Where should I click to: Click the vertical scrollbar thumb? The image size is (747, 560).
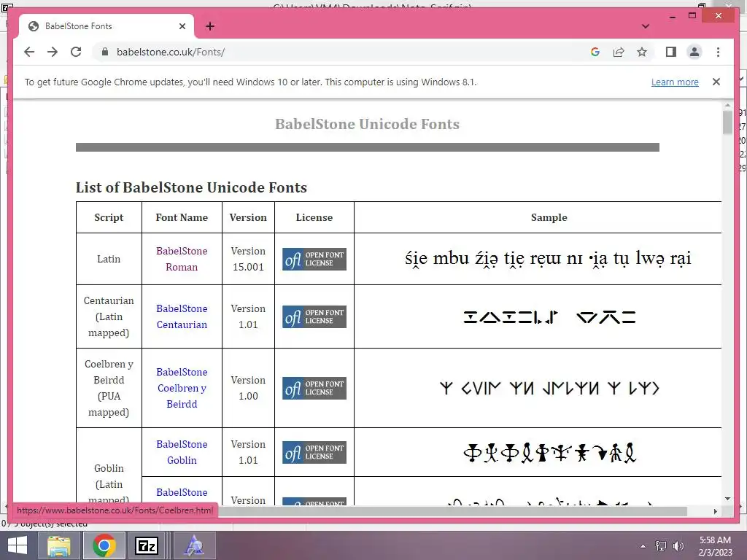click(x=727, y=122)
